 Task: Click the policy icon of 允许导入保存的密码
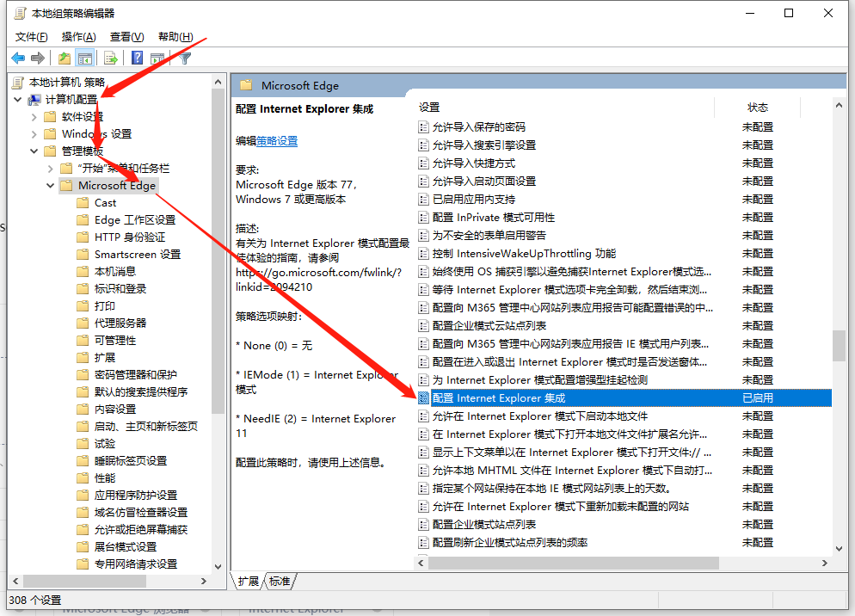pos(423,127)
